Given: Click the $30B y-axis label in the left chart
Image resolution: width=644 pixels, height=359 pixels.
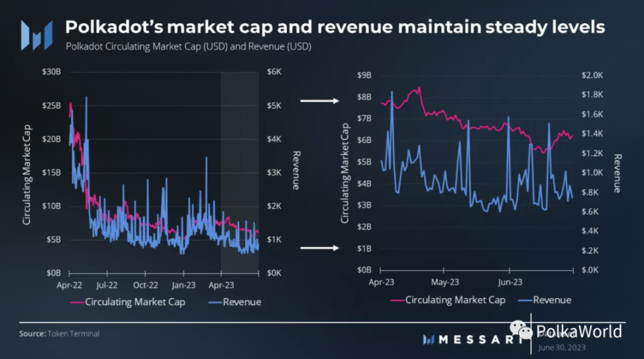Looking at the screenshot, I should click(51, 72).
